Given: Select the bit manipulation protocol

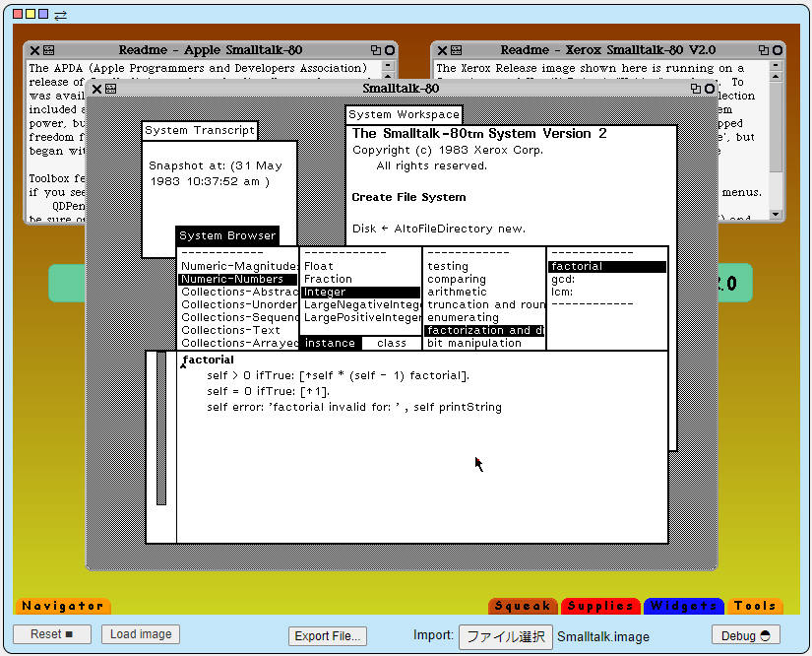Looking at the screenshot, I should tap(484, 343).
